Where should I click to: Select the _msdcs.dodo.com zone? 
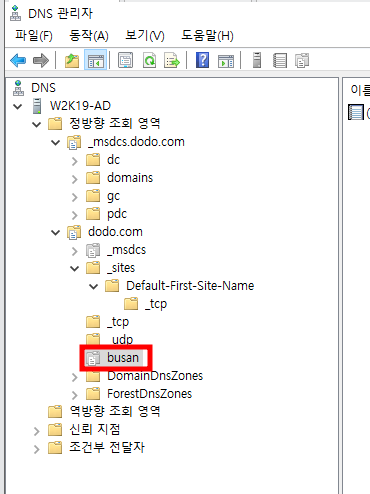136,142
